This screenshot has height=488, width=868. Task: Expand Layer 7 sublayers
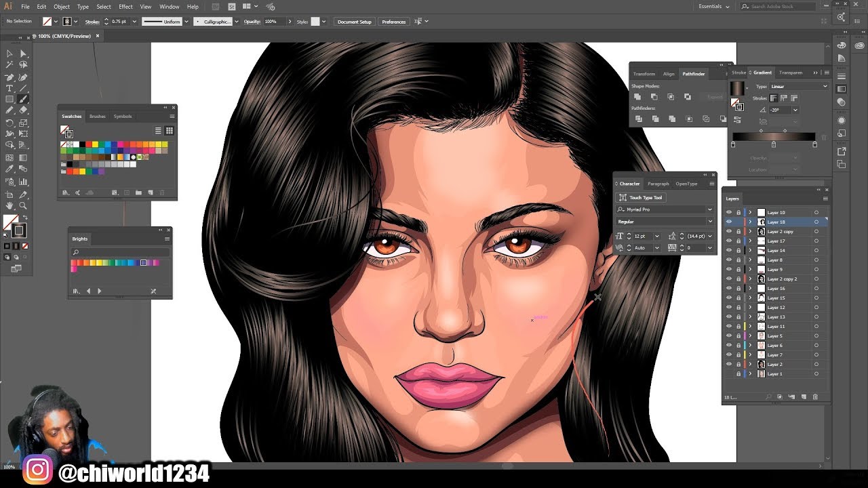[x=750, y=355]
